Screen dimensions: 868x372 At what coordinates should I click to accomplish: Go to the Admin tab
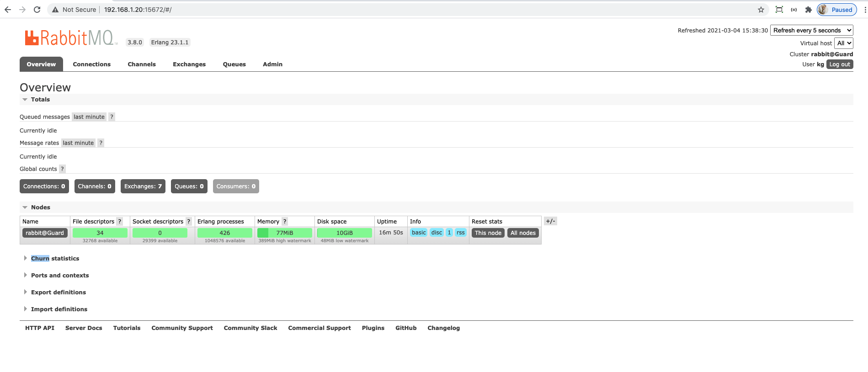[272, 64]
